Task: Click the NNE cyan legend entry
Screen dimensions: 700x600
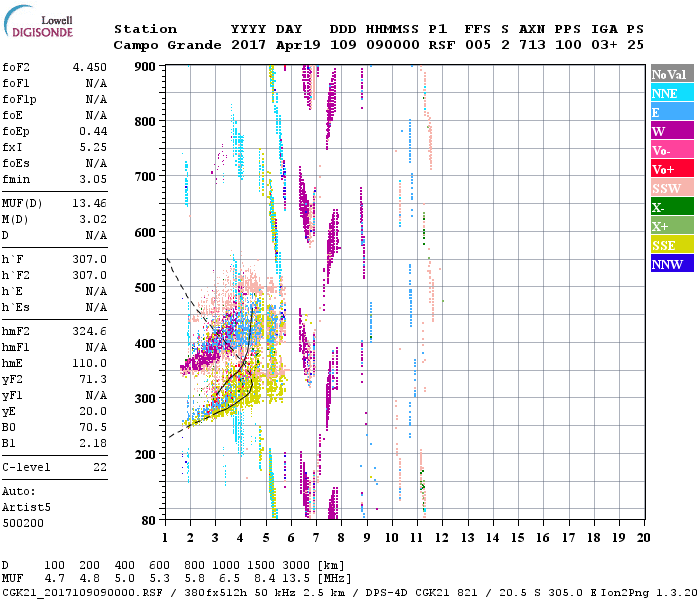Action: click(x=672, y=93)
